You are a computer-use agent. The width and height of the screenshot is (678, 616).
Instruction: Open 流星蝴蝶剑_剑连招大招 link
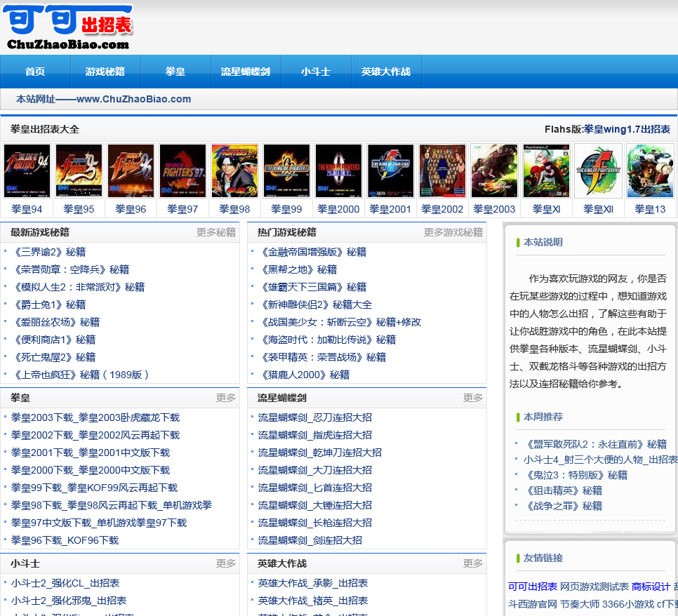[310, 540]
